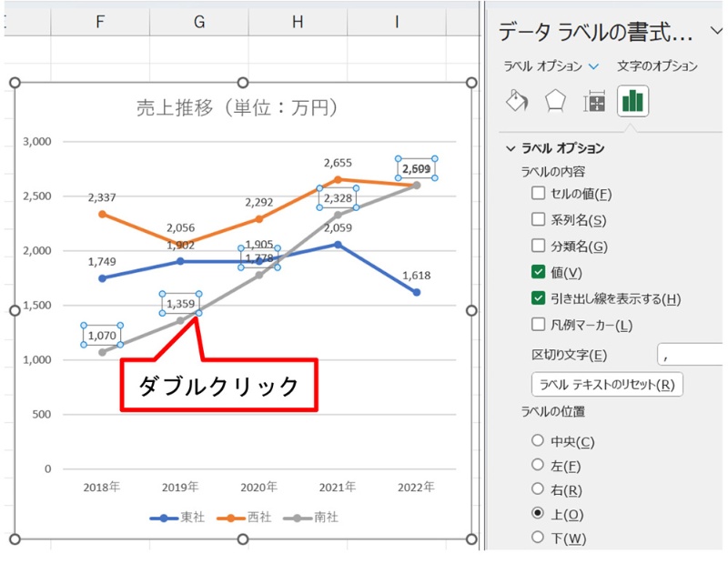Viewport: 728px width, 564px height.
Task: Click the ラベル テキストのリセット button
Action: [607, 384]
